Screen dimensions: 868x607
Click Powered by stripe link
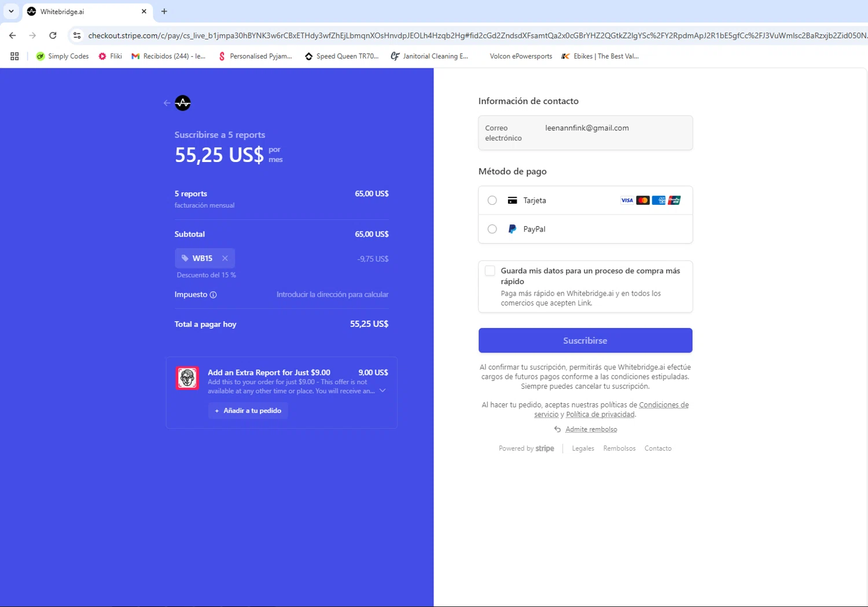pos(526,448)
